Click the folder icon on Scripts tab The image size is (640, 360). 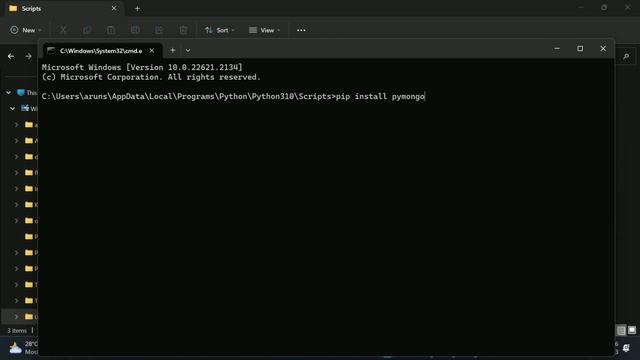(13, 8)
